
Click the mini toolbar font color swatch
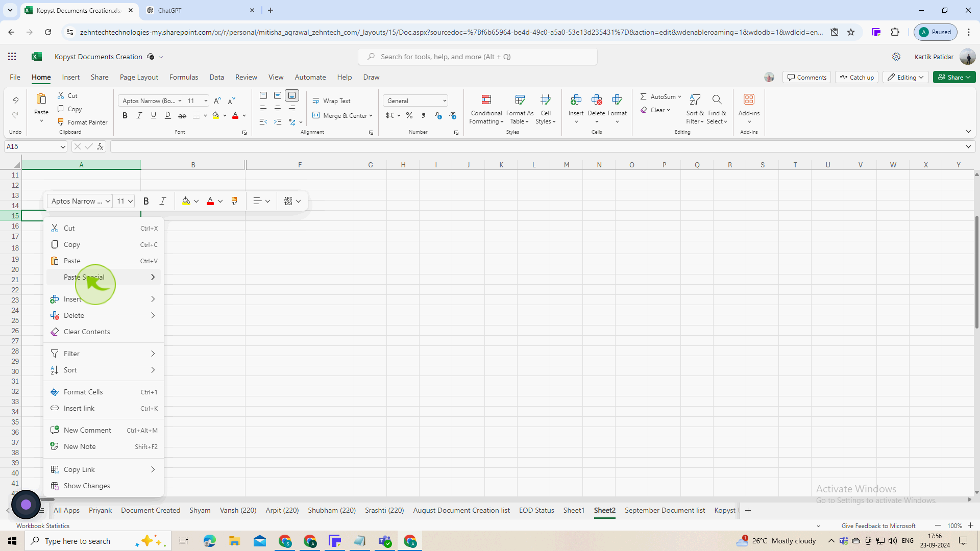tap(210, 201)
